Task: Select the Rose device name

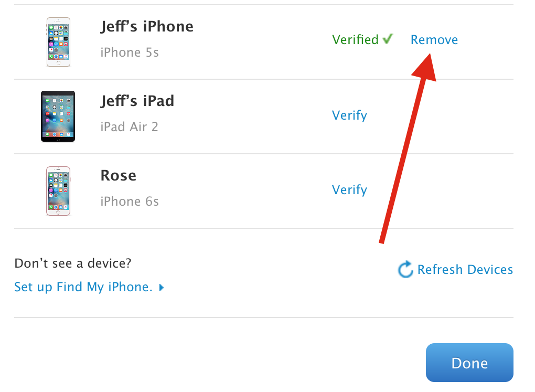Action: click(x=119, y=175)
